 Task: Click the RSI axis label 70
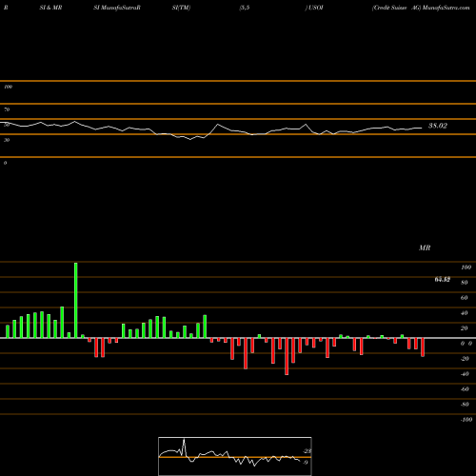click(7, 109)
